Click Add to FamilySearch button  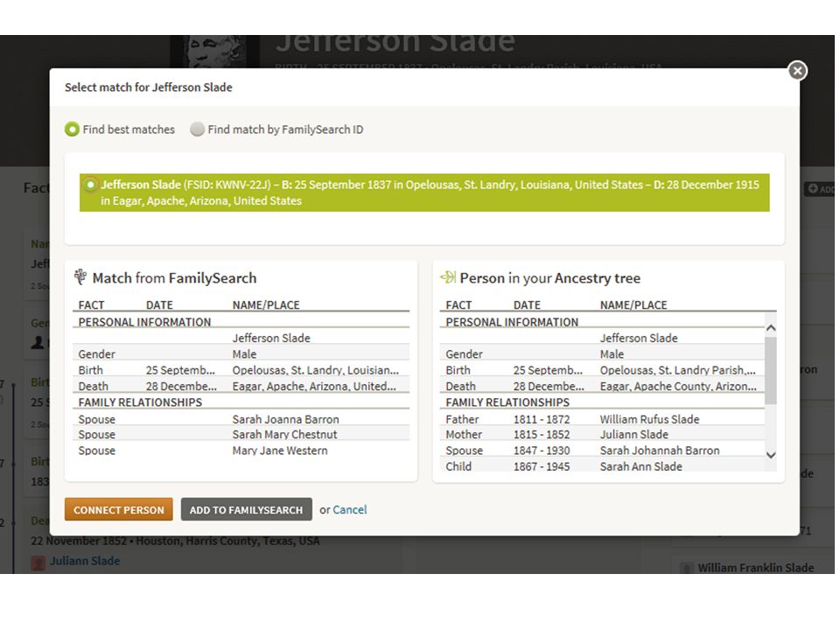click(x=247, y=509)
